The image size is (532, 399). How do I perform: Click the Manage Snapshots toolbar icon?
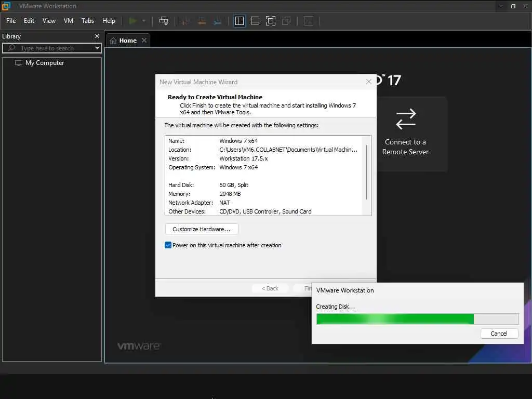point(218,21)
